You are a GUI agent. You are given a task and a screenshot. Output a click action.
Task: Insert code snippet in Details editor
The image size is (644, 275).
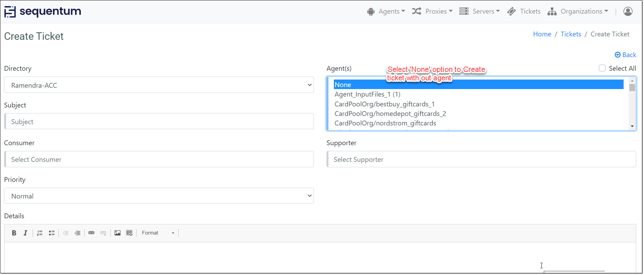pos(129,233)
